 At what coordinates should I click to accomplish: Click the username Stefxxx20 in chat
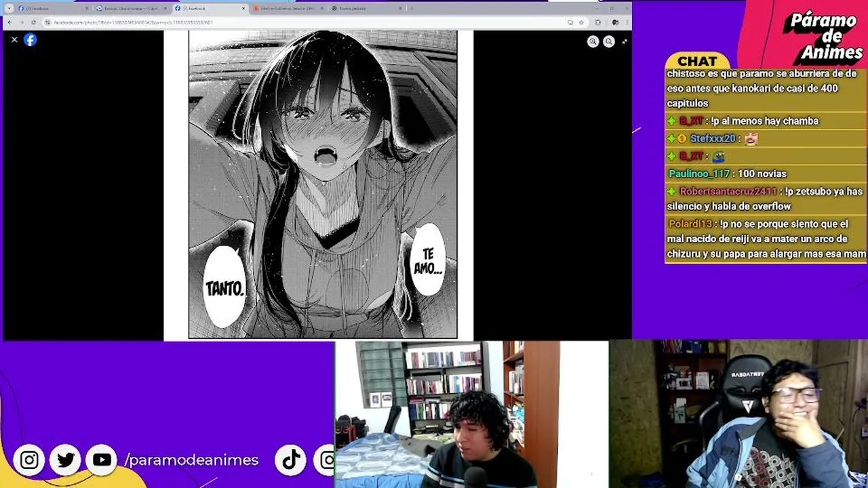tap(713, 138)
